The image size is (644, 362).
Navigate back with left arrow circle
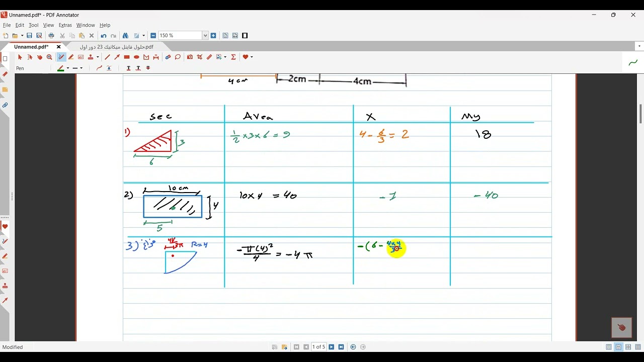(353, 347)
